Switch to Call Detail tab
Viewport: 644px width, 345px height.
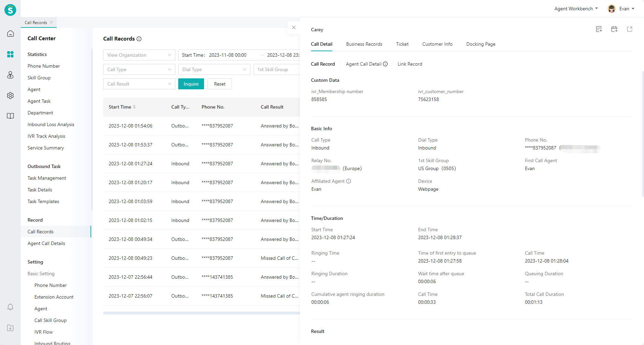322,44
